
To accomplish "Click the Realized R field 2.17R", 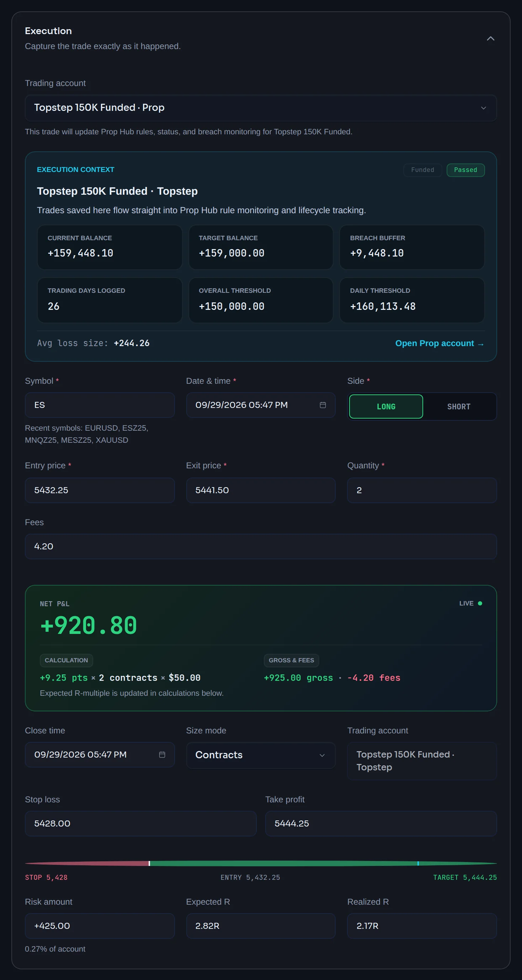I will click(x=422, y=926).
